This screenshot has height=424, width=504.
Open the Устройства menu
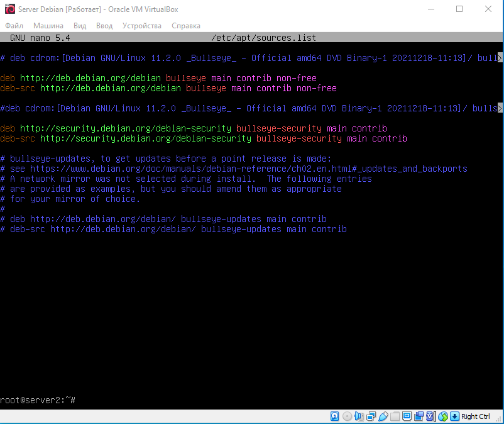[x=142, y=26]
